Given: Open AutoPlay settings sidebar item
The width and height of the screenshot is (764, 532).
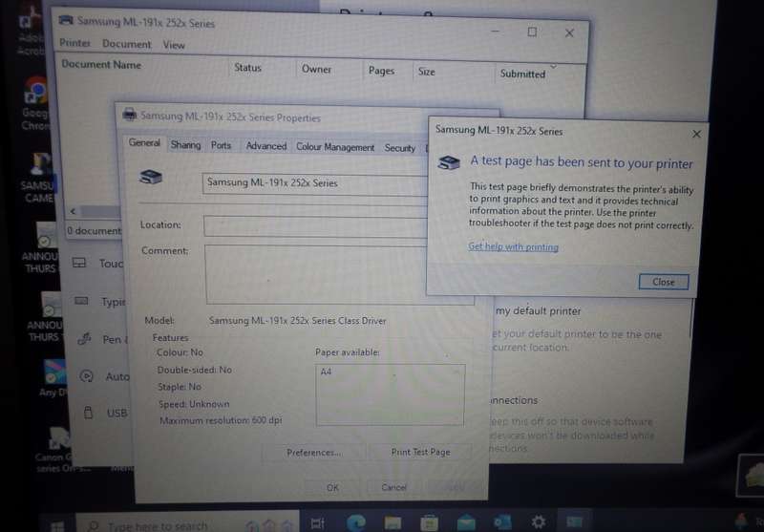Looking at the screenshot, I should click(x=103, y=376).
